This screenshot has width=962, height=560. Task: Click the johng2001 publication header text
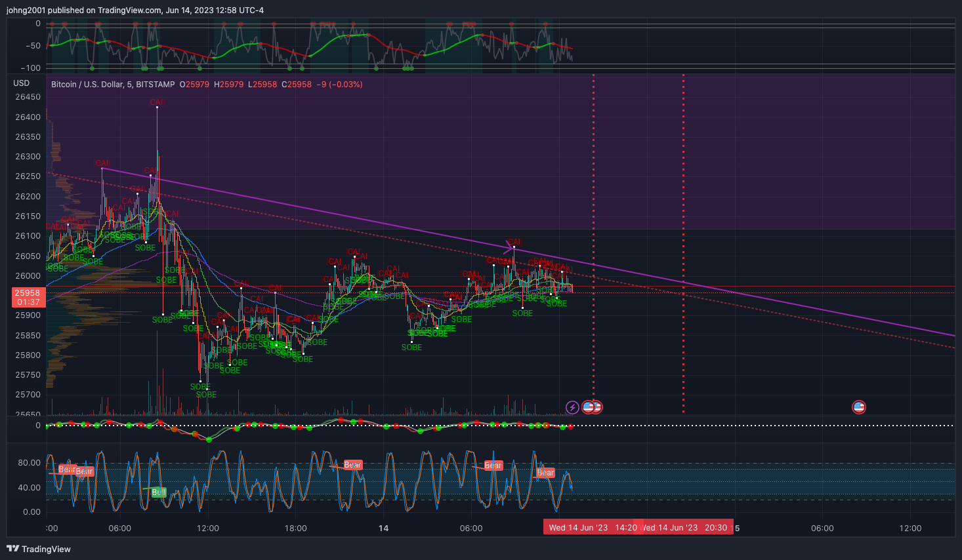pyautogui.click(x=135, y=10)
